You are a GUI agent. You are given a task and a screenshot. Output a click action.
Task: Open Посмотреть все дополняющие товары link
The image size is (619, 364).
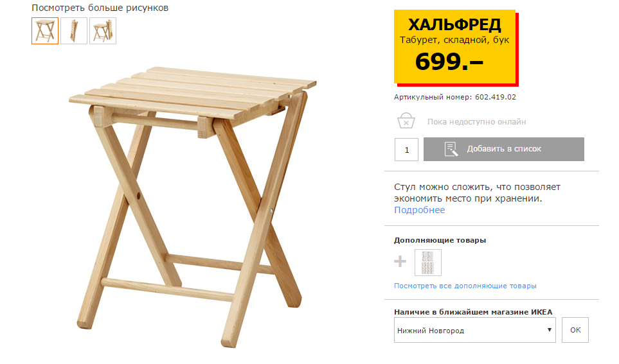465,286
